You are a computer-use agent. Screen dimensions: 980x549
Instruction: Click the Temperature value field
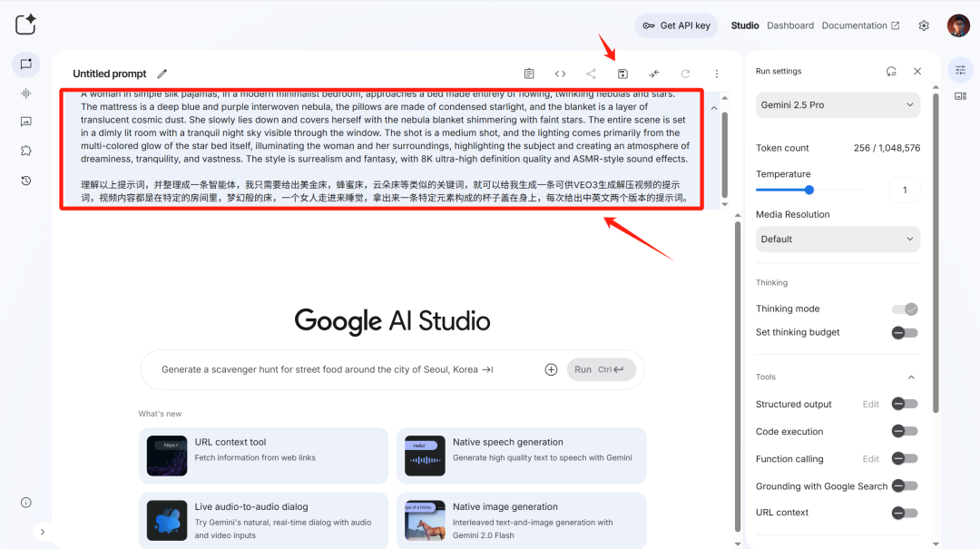[x=905, y=190]
